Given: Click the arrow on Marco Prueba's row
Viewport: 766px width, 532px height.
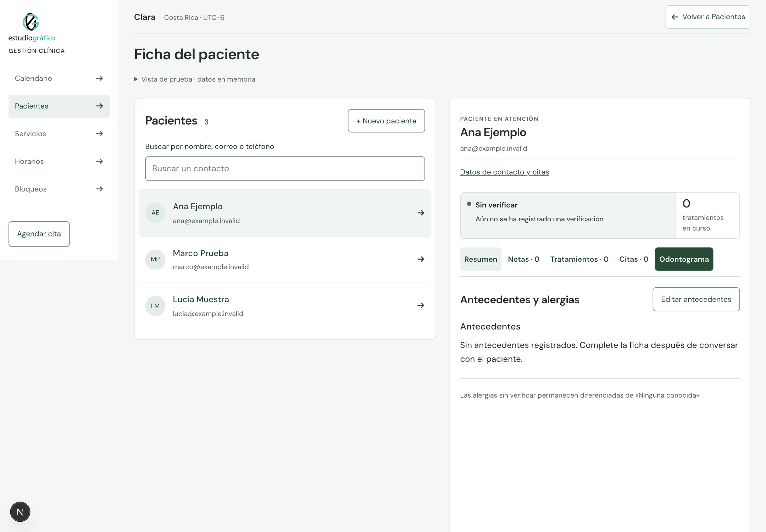Looking at the screenshot, I should click(421, 259).
